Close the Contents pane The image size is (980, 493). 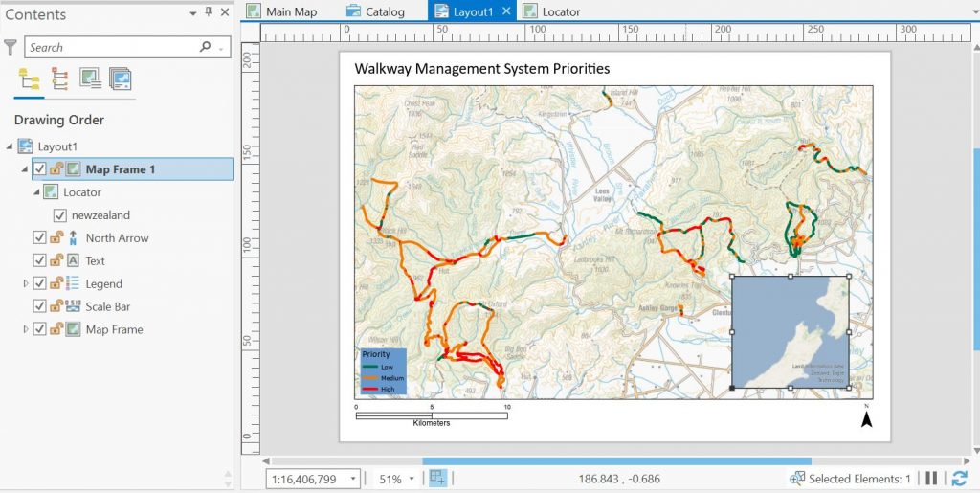224,11
